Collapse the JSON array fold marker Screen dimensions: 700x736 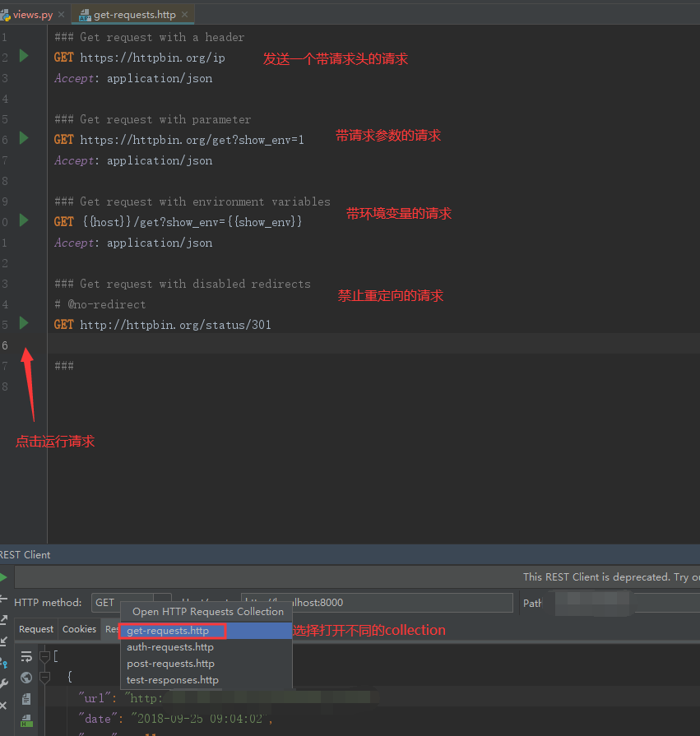point(45,657)
